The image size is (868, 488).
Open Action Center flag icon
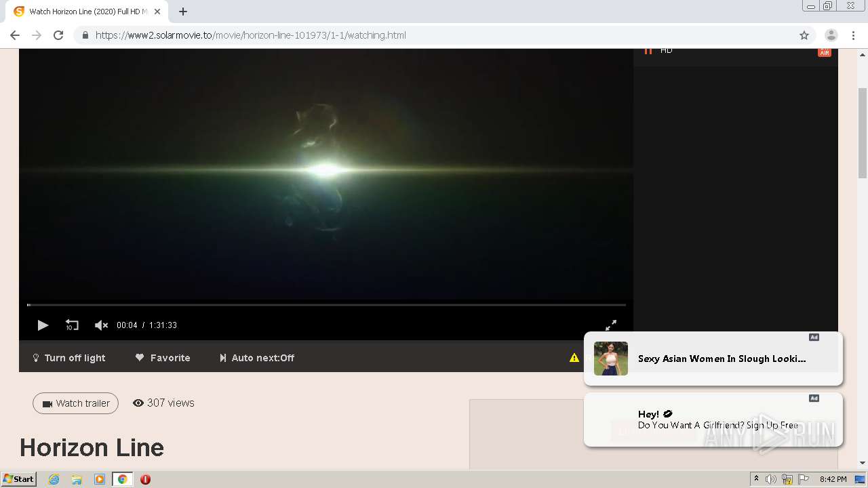point(804,479)
